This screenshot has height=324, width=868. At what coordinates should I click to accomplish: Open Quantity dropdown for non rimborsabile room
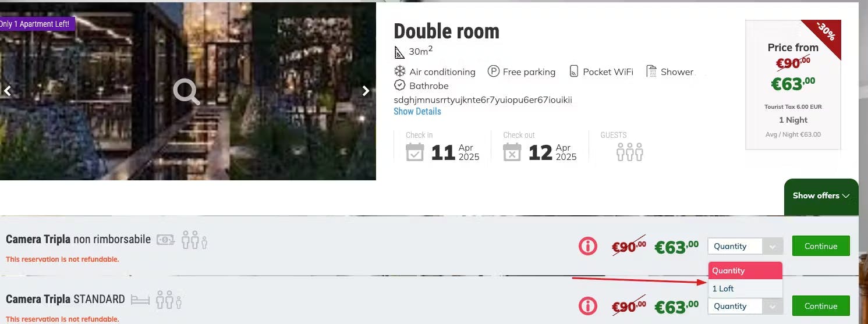[x=745, y=246]
